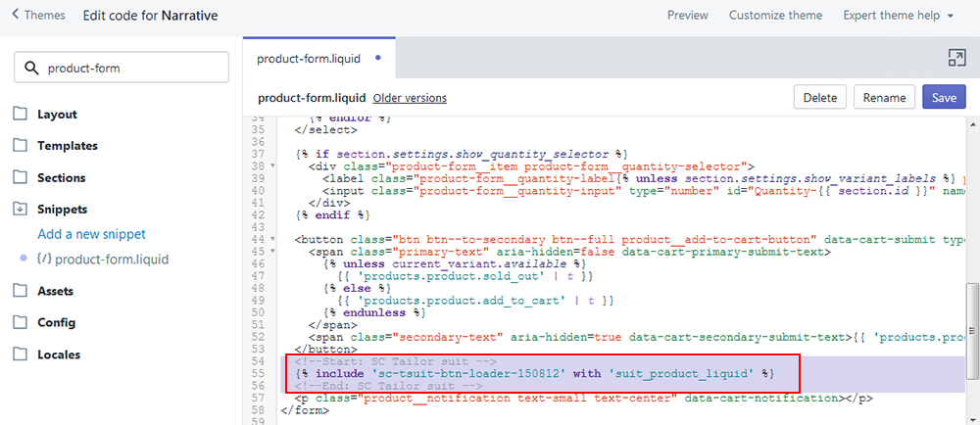Screen dimensions: 980x425
Task: Collapse the Snippets folder icon
Action: click(21, 210)
